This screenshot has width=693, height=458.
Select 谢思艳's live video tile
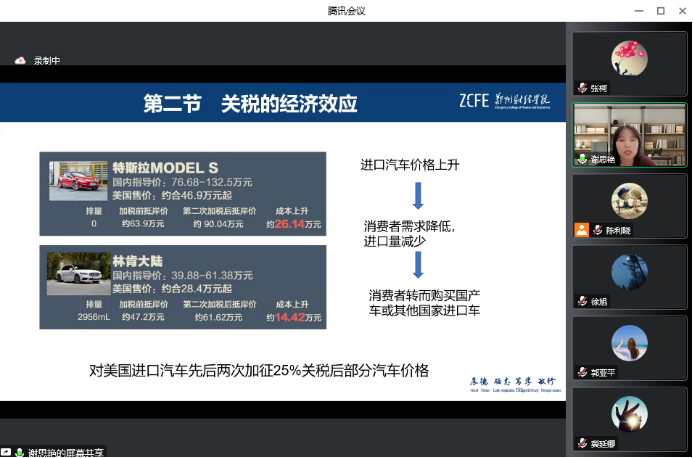pos(629,133)
